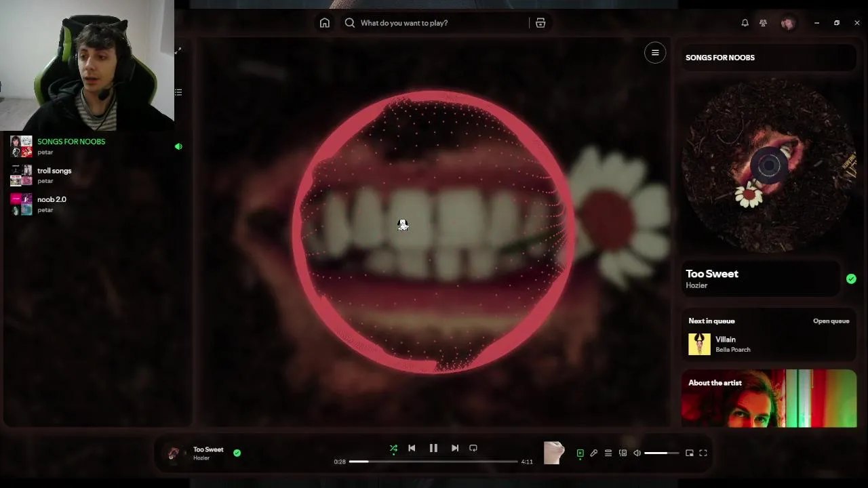Open the Browse icon in search bar
The height and width of the screenshot is (488, 868).
tap(540, 23)
